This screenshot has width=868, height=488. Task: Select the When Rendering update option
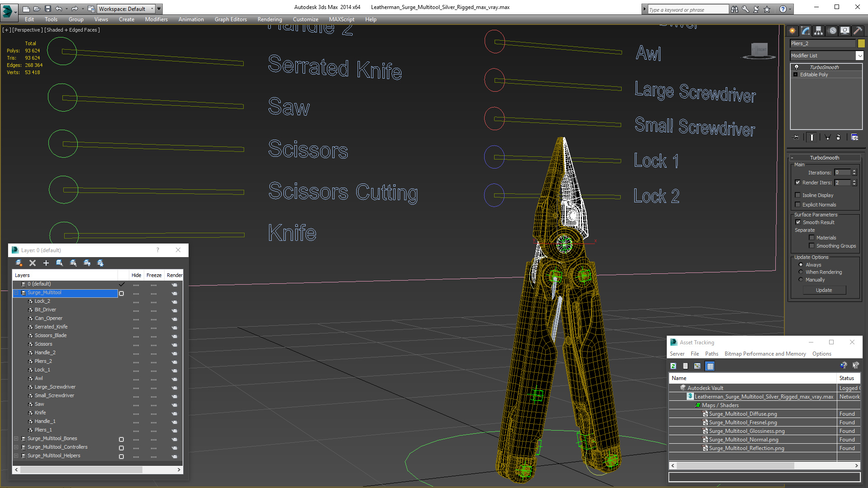(x=801, y=272)
